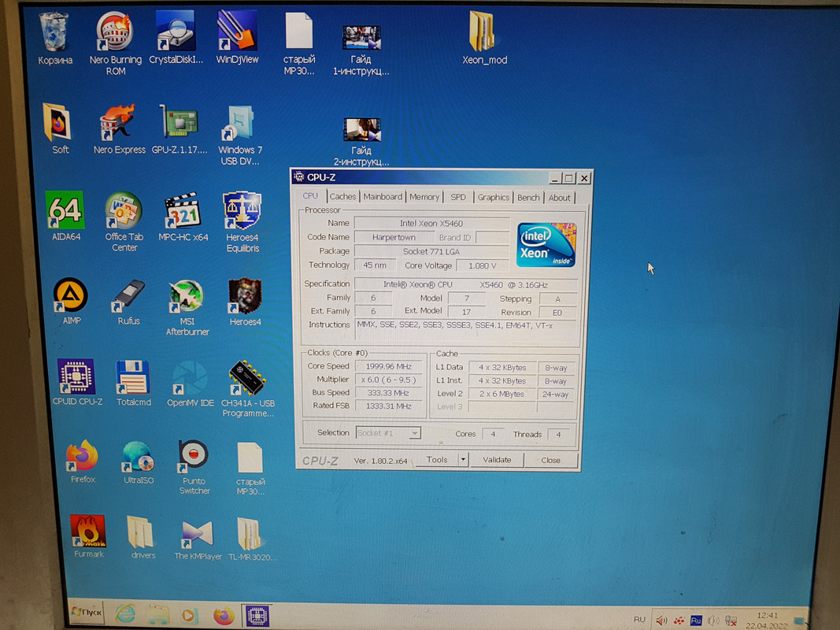Screen dimensions: 840x630
Task: Click the Harpertown code name value
Action: pos(394,237)
